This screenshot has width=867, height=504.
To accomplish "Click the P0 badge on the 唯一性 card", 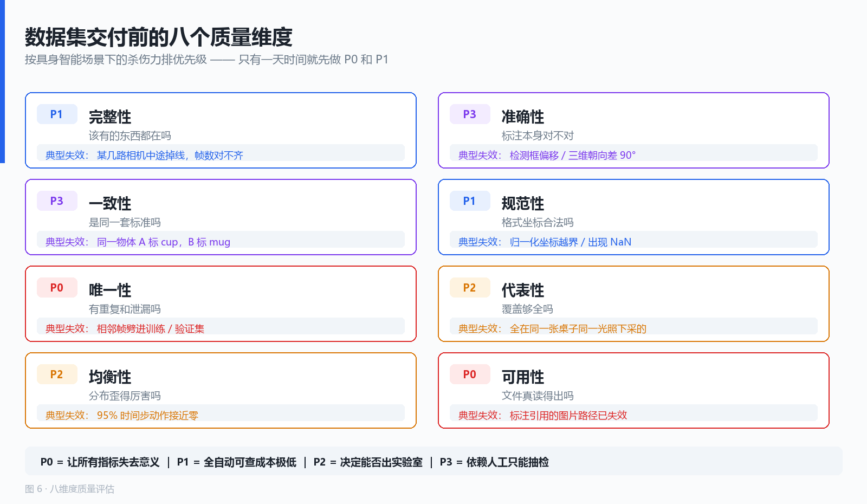I will tap(57, 288).
